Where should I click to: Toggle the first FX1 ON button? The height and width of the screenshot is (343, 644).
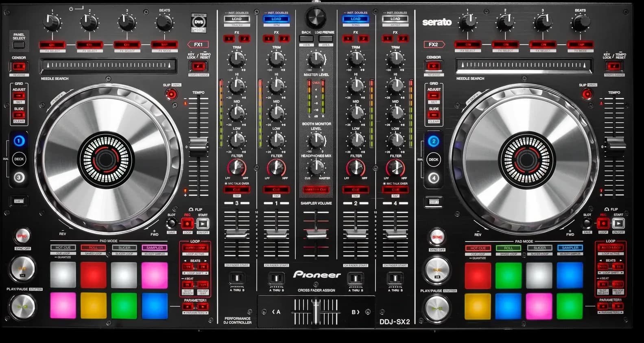pos(52,44)
